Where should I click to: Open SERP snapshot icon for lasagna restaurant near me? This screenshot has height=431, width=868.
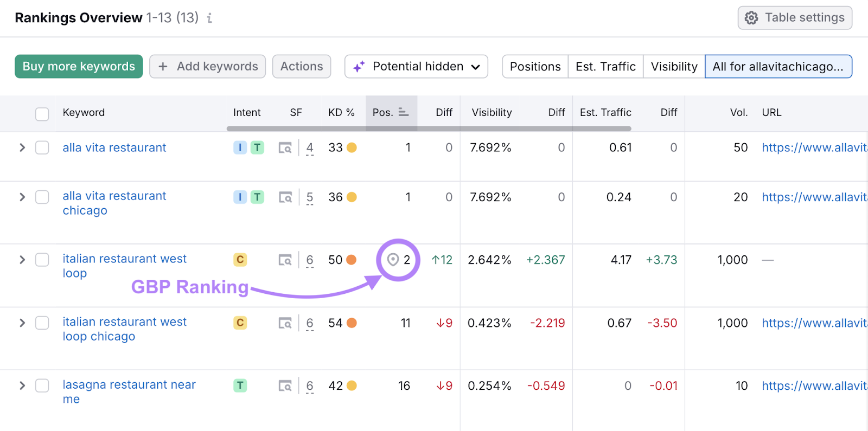pos(285,386)
